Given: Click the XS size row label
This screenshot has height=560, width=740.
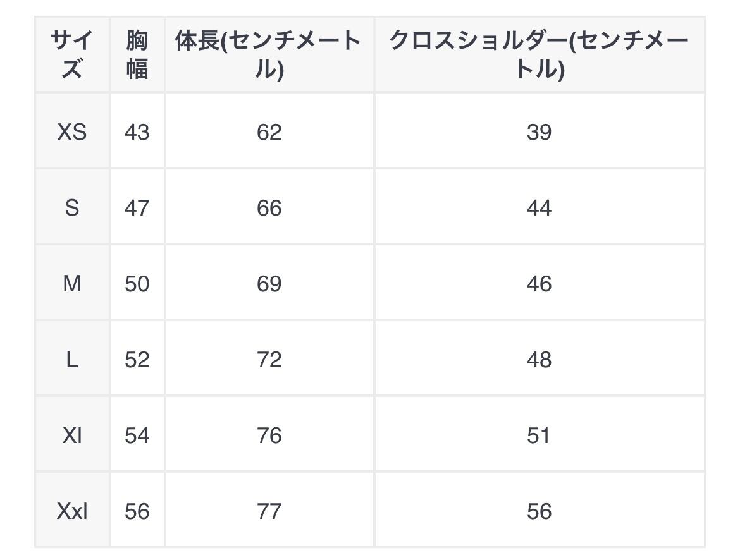Looking at the screenshot, I should [72, 132].
